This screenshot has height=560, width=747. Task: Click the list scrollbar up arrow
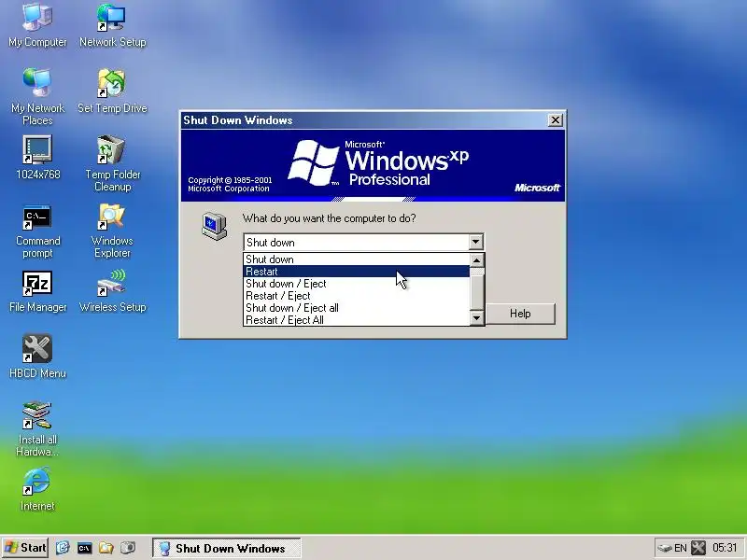tap(477, 260)
